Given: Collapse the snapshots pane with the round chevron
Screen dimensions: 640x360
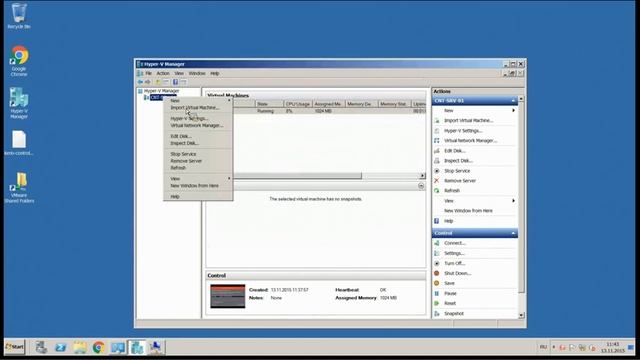Looking at the screenshot, I should pos(421,186).
